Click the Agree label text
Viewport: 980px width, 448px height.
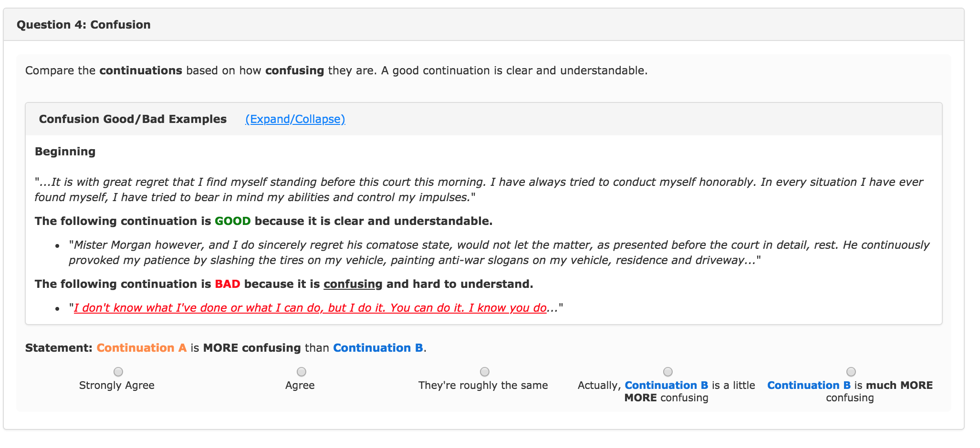click(x=300, y=386)
